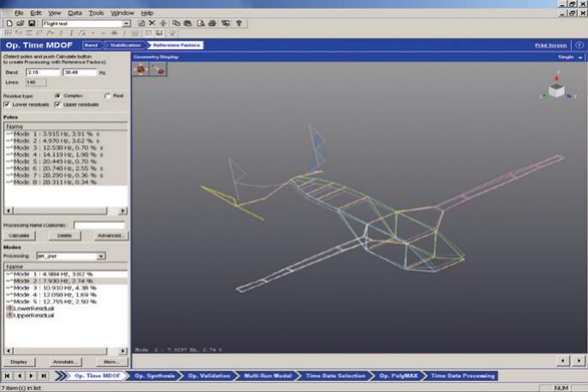Image resolution: width=588 pixels, height=392 pixels.
Task: Switch to Op. Synthesis workflow tab
Action: [154, 376]
